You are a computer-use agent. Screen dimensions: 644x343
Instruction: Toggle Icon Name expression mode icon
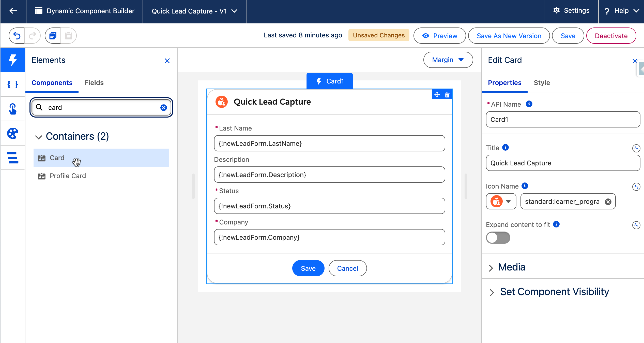click(x=636, y=187)
